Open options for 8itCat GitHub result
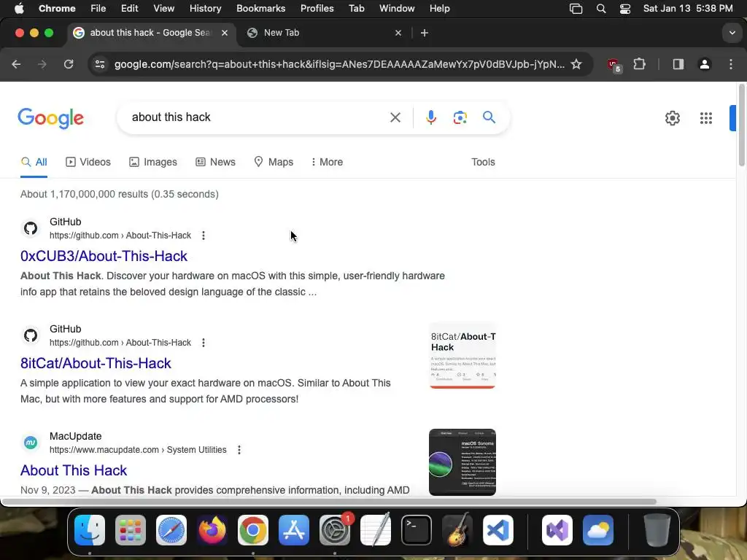The image size is (747, 560). click(x=204, y=343)
